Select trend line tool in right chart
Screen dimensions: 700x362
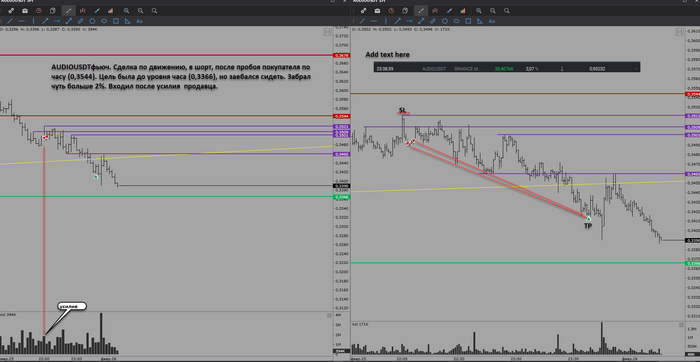pos(362,21)
